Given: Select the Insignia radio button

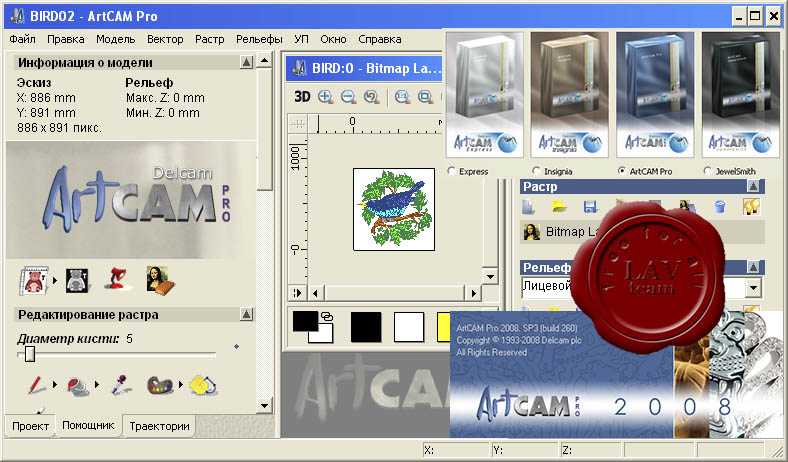Looking at the screenshot, I should 536,171.
